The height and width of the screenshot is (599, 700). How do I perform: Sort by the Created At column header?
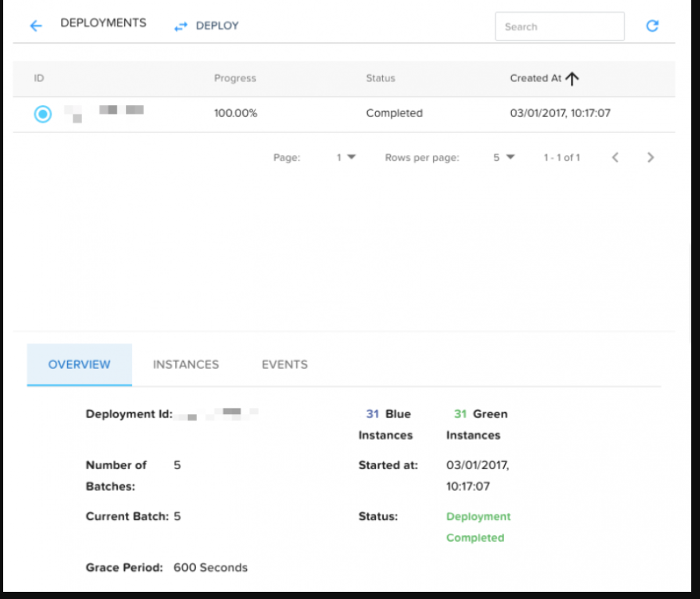tap(535, 78)
